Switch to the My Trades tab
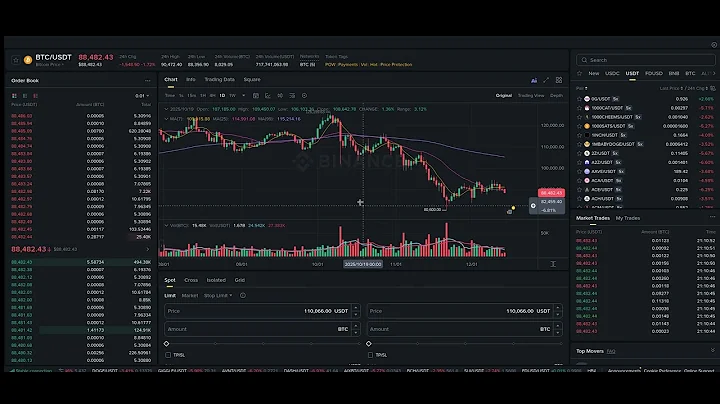Viewport: 720px width, 404px height. [628, 219]
